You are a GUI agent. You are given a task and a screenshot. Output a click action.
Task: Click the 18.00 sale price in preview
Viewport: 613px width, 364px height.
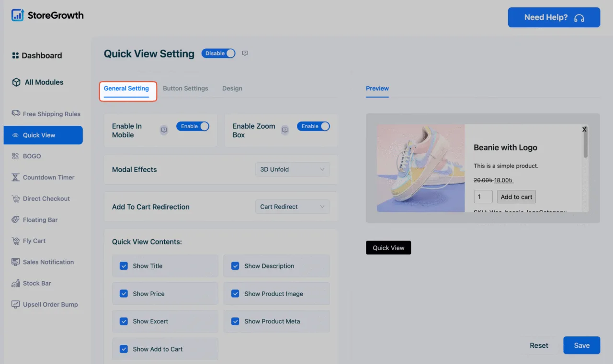[x=504, y=180]
